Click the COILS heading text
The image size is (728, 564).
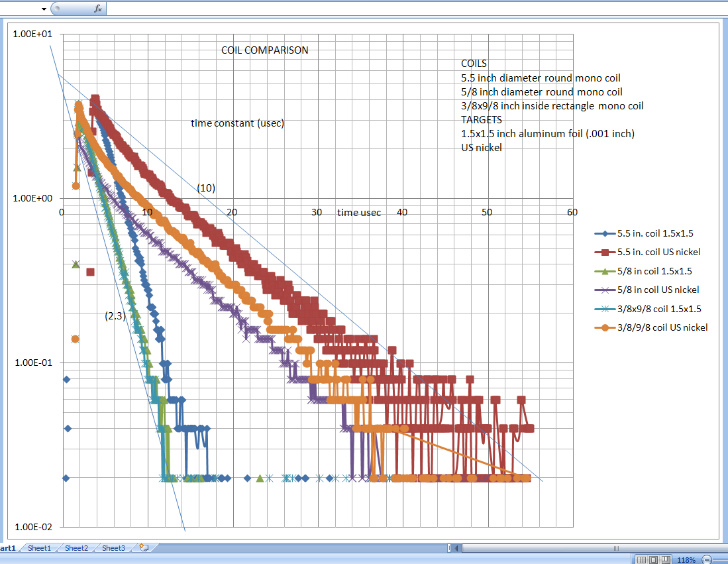point(474,64)
